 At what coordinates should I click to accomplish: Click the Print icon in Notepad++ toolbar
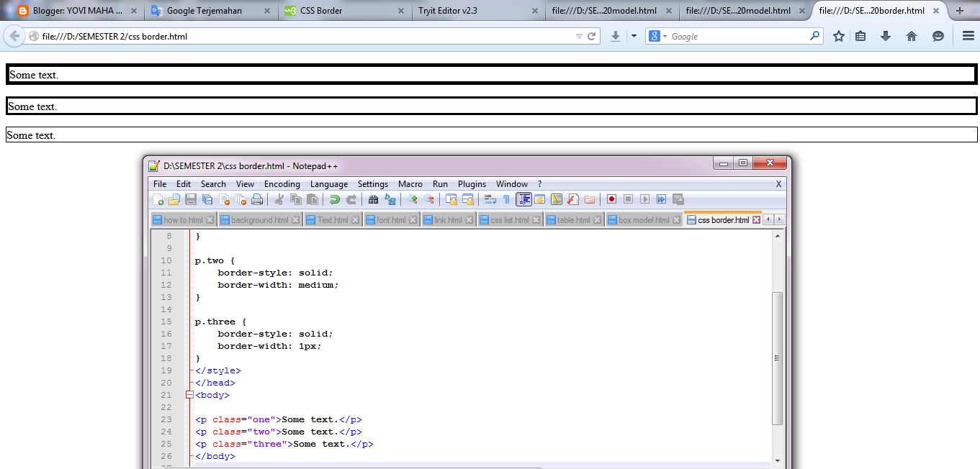point(257,199)
